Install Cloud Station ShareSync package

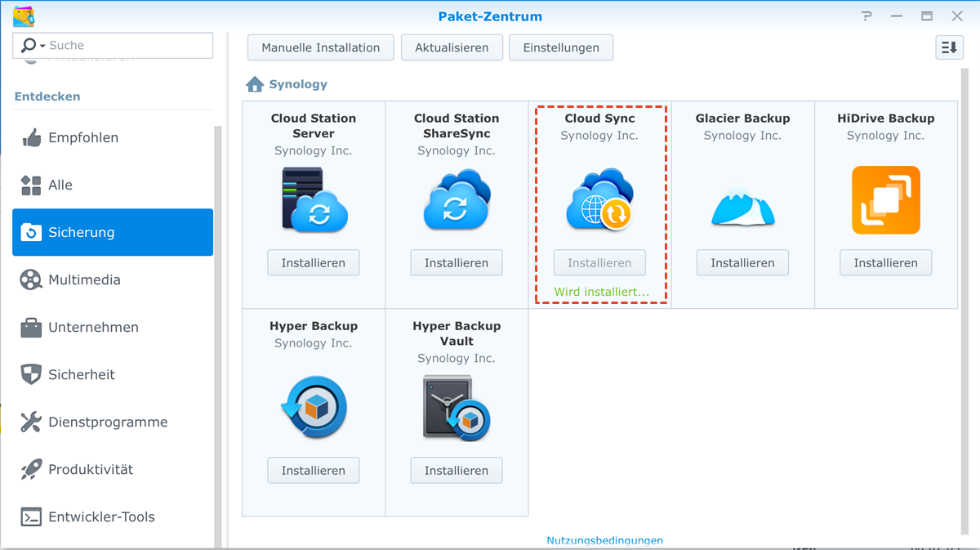tap(457, 262)
